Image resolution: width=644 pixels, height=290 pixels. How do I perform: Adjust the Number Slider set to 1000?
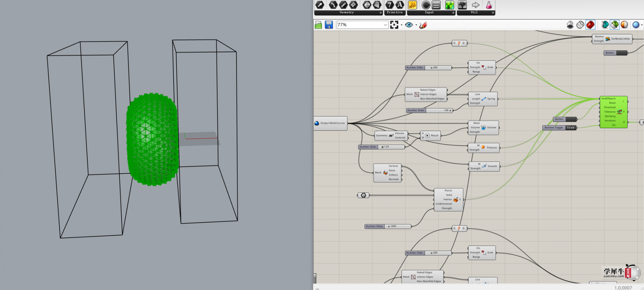pyautogui.click(x=388, y=226)
